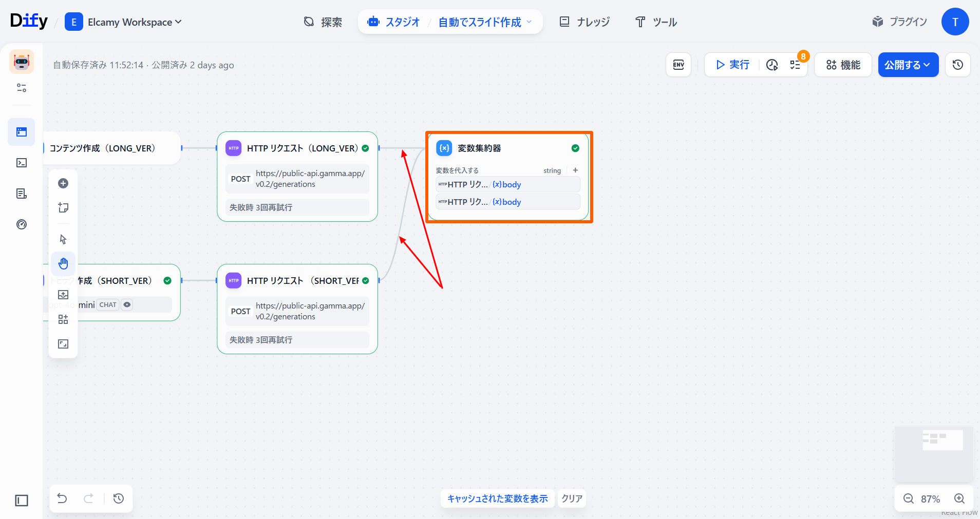Open the ツール tab
Viewport: 980px width, 519px height.
(656, 22)
